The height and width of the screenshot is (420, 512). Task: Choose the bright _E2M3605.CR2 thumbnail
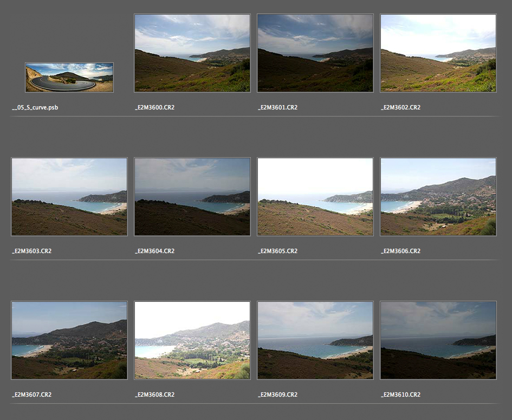pos(315,197)
